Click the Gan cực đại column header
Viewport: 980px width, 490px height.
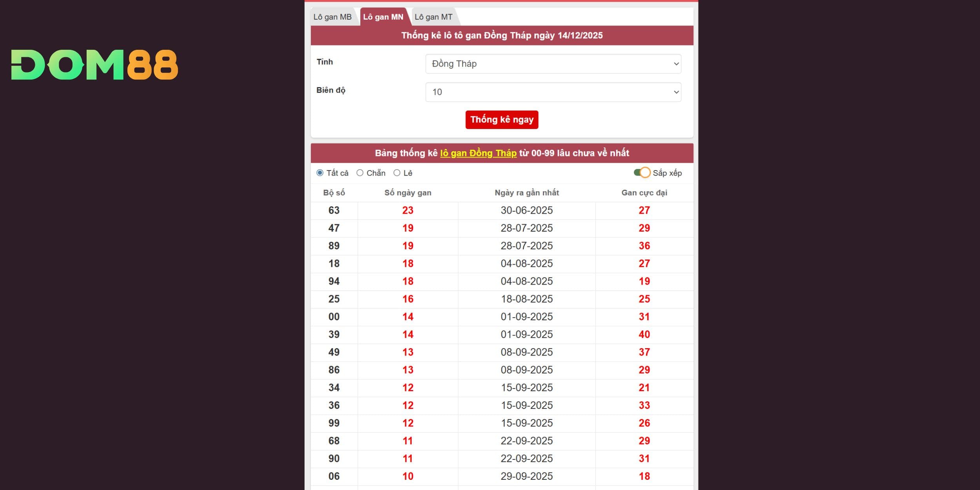click(x=644, y=193)
